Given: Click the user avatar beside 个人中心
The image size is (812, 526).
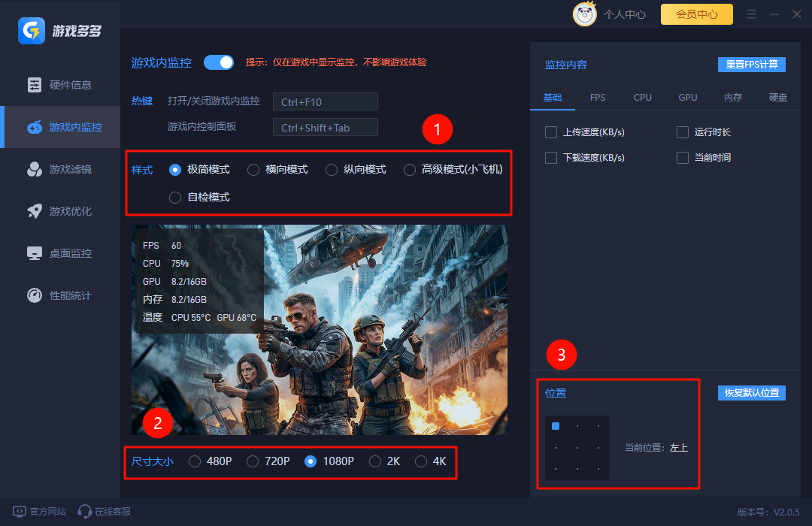Looking at the screenshot, I should coord(584,14).
